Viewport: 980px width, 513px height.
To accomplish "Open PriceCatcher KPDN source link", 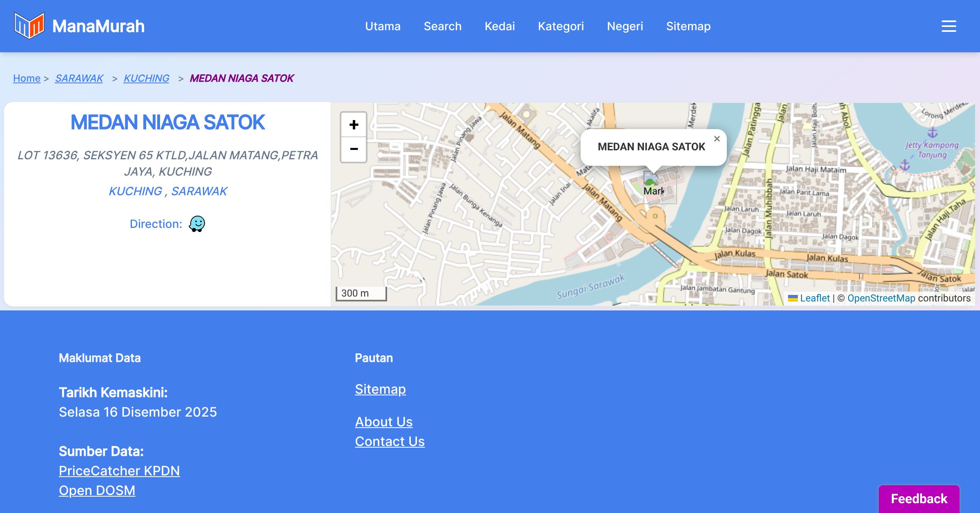I will pyautogui.click(x=119, y=471).
